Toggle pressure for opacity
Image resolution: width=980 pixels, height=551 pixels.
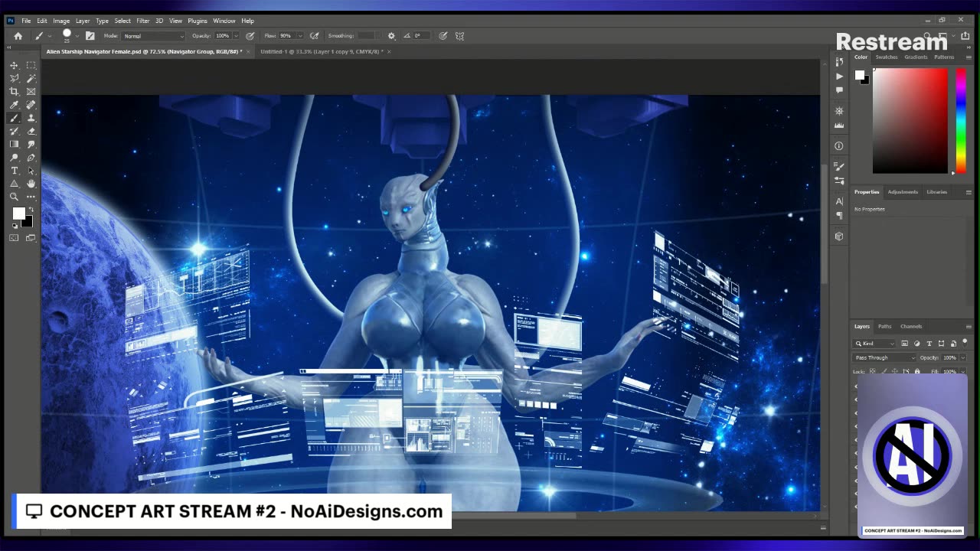pyautogui.click(x=250, y=35)
